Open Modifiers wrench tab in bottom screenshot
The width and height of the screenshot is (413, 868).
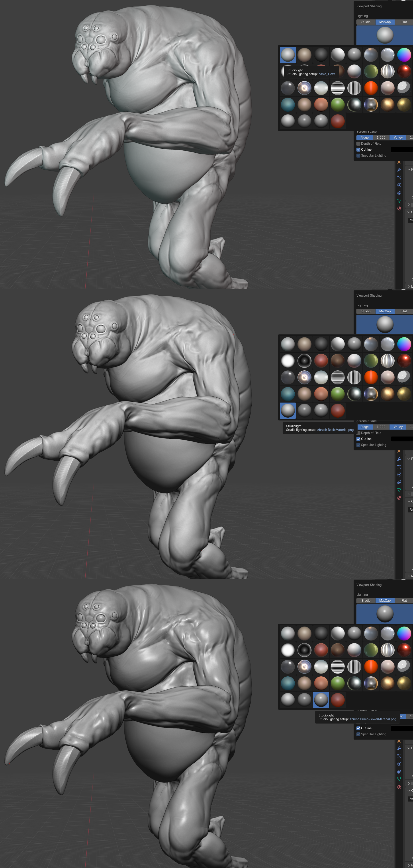pos(399,749)
